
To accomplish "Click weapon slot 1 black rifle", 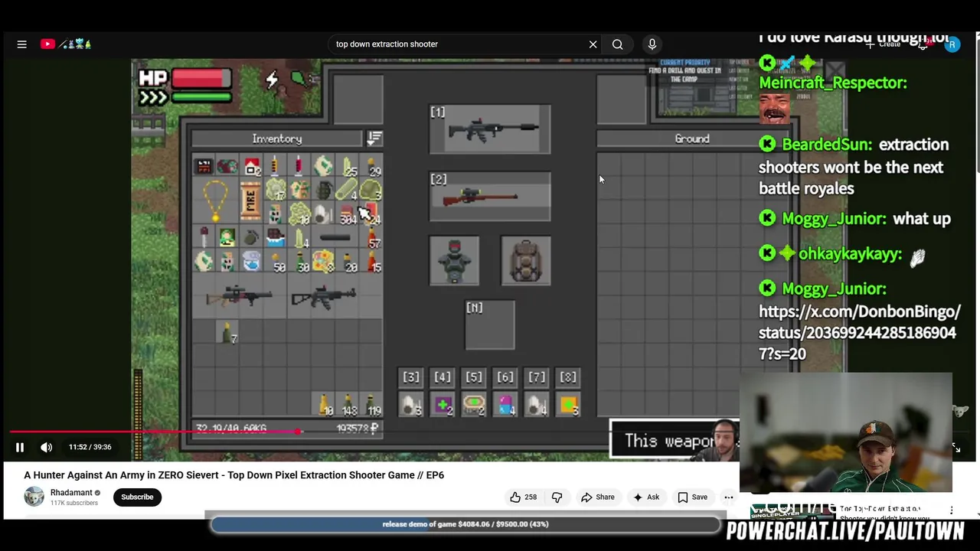I will 489,129.
